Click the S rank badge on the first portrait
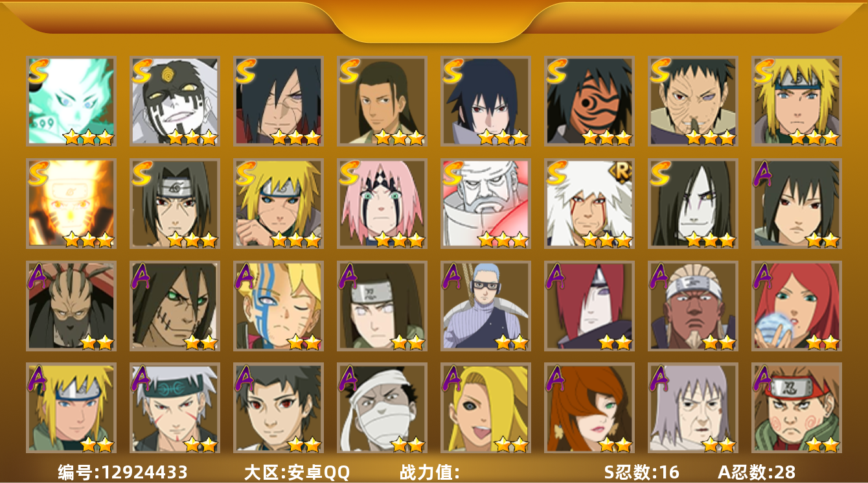868x483 pixels. (38, 71)
